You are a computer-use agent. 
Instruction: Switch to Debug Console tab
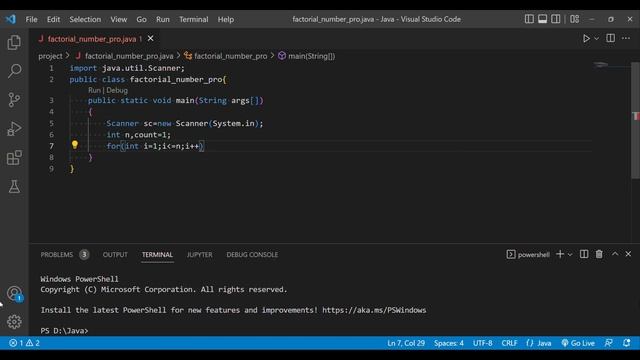click(x=252, y=254)
